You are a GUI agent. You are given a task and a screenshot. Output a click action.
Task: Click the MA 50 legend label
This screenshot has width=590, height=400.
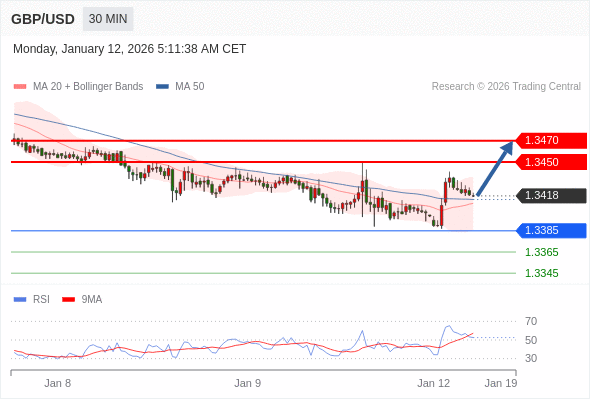pyautogui.click(x=190, y=87)
